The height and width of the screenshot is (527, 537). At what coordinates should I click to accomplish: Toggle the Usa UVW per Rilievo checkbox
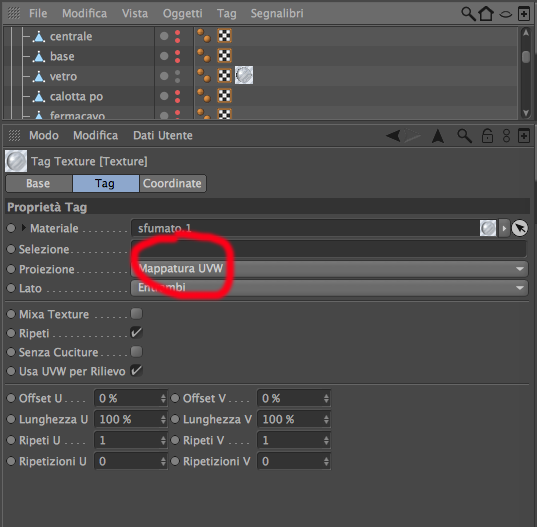(136, 371)
